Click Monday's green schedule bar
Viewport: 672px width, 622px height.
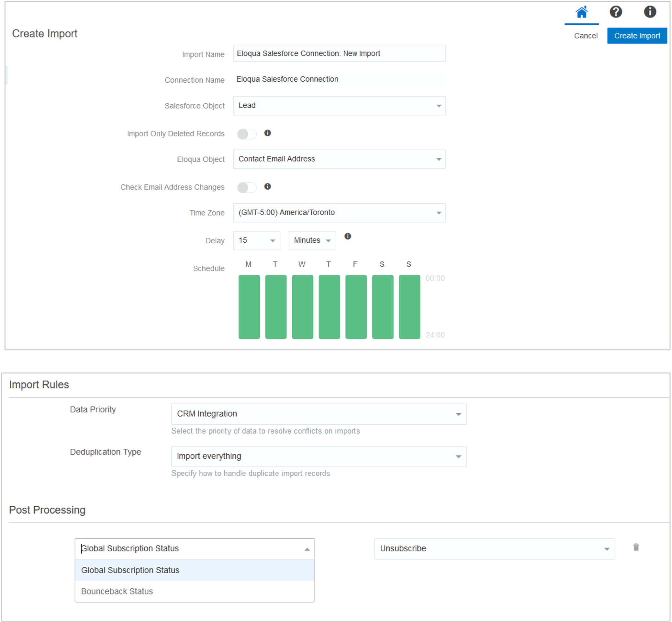(249, 306)
